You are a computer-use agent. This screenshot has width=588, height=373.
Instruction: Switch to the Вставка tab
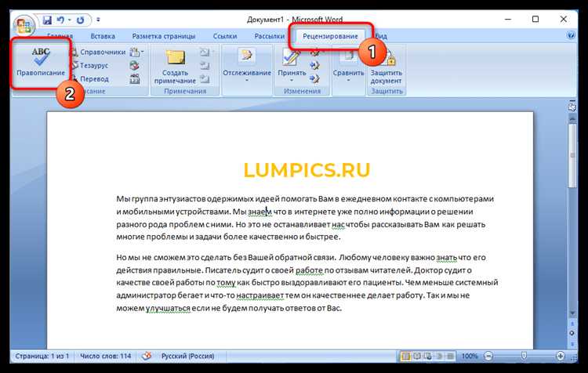(103, 36)
